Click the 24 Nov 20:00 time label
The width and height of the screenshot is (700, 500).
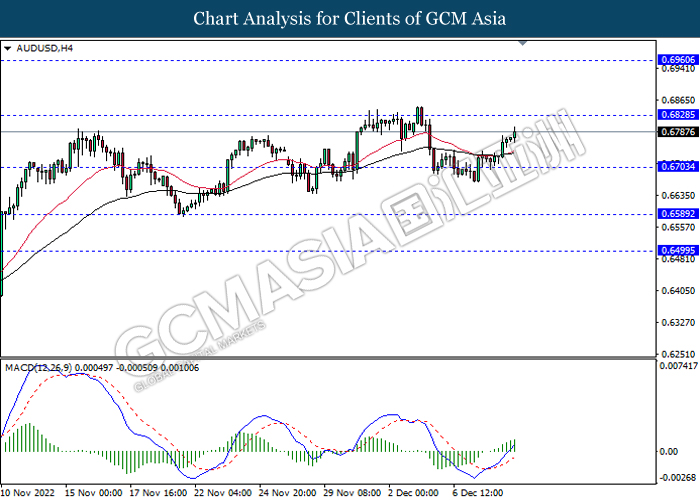(288, 493)
